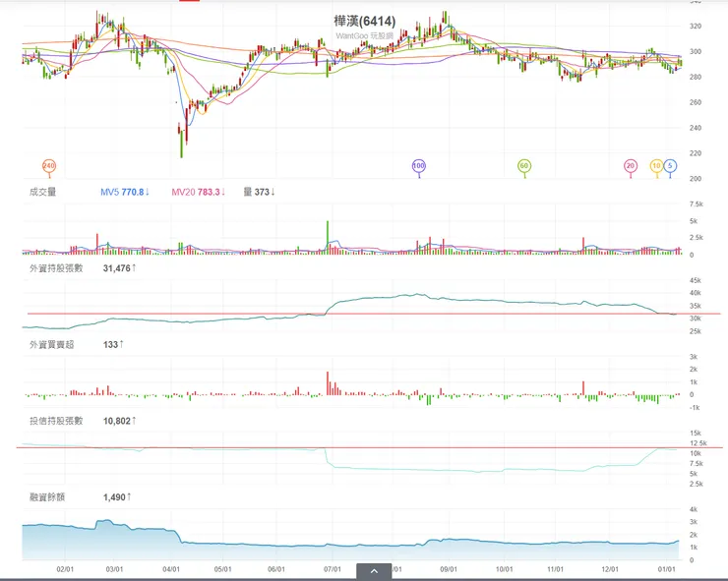Click the 外資買賣超 label
This screenshot has height=581, width=728.
(51, 345)
